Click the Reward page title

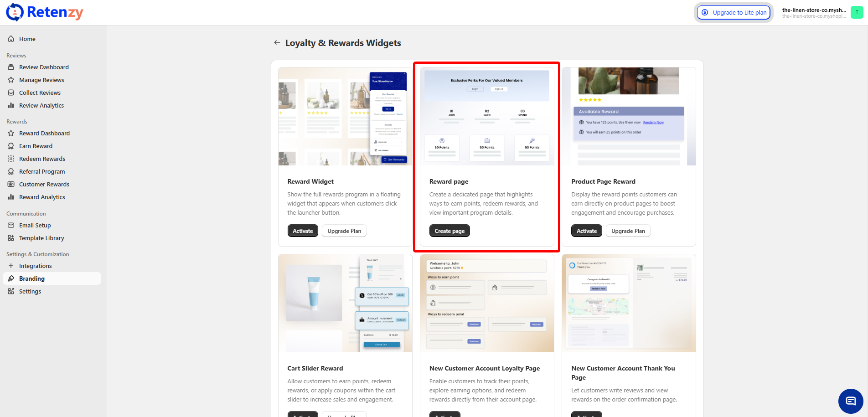coord(449,181)
